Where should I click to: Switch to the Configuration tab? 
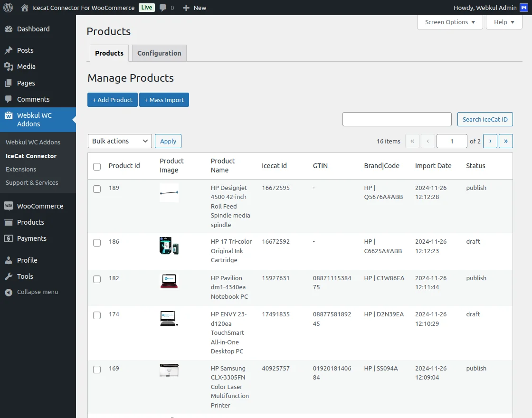(x=159, y=53)
